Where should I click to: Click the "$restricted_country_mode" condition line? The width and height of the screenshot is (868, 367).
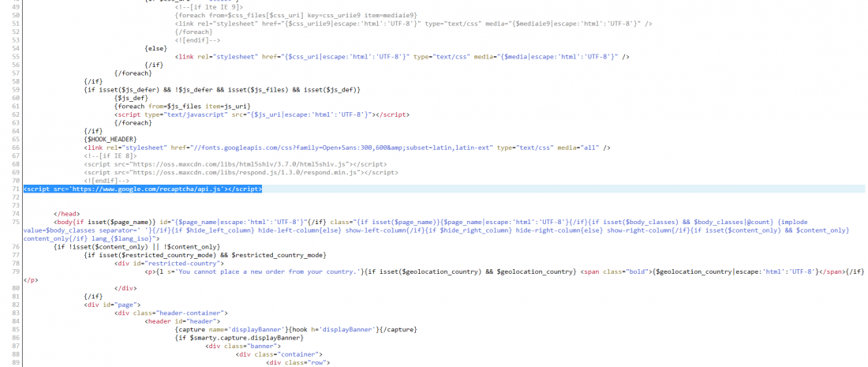point(205,255)
